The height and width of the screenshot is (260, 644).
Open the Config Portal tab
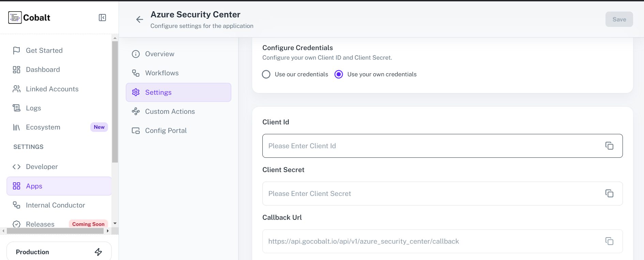coord(179,131)
